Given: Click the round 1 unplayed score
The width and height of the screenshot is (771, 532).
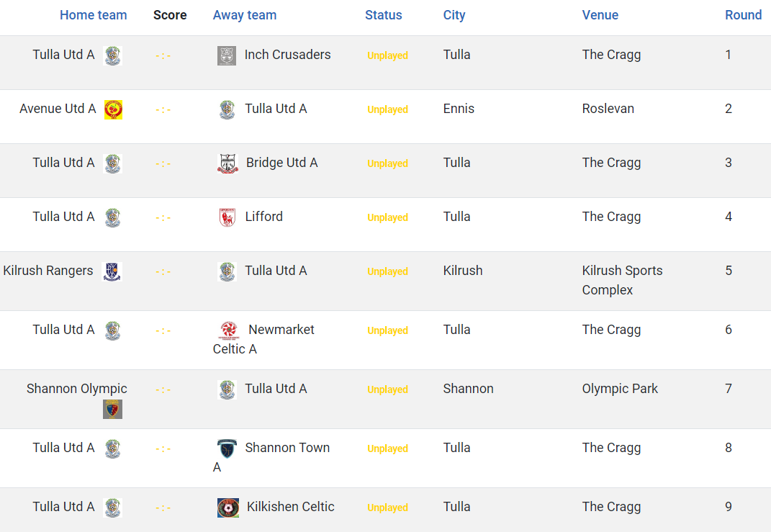Looking at the screenshot, I should 163,55.
